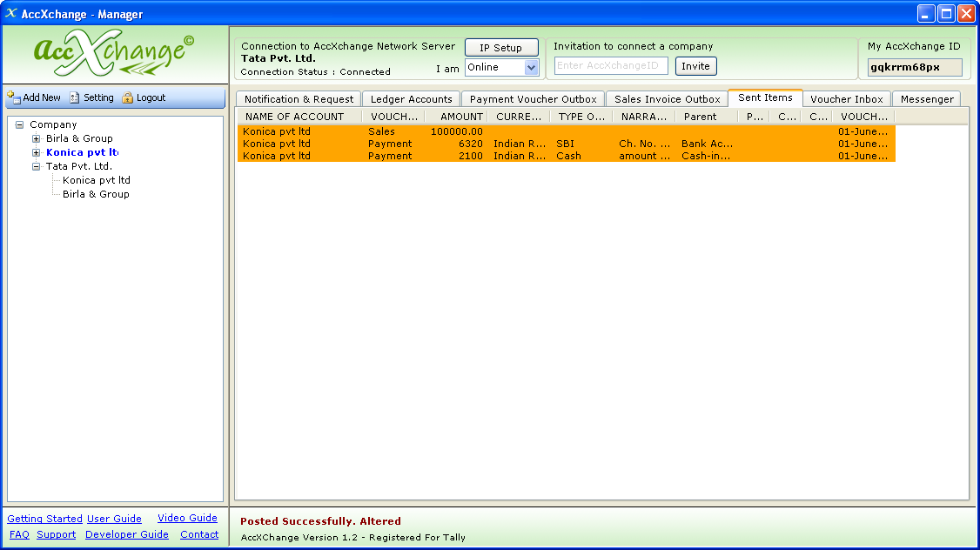Sort by NAME OF ACCOUNT column header

(299, 117)
